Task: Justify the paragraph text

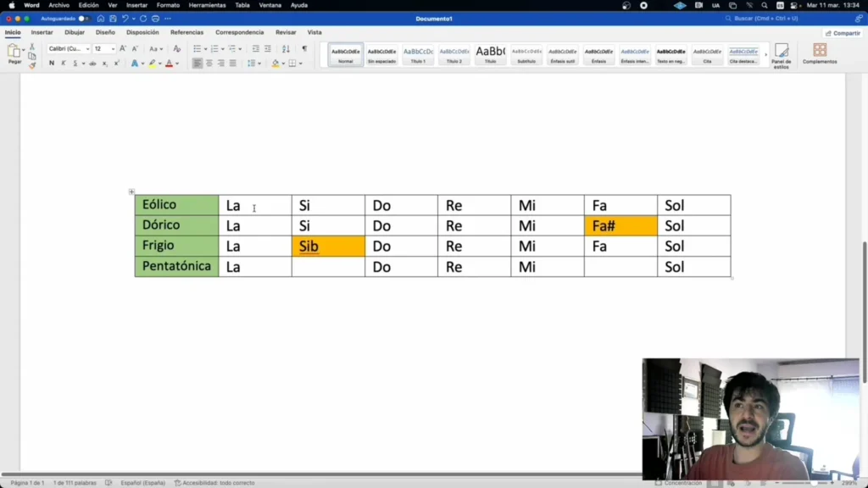Action: [x=232, y=64]
